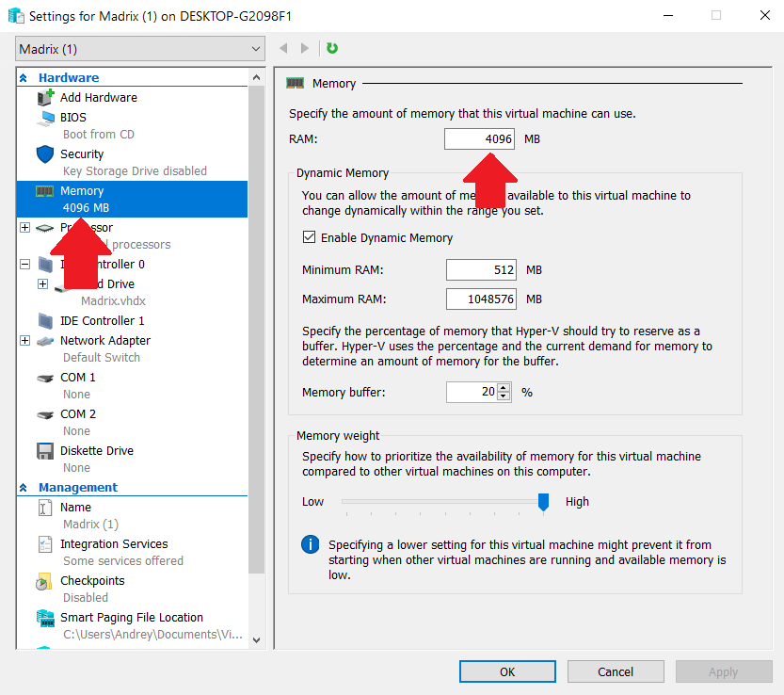
Task: Click the COM 2 port icon
Action: 45,414
